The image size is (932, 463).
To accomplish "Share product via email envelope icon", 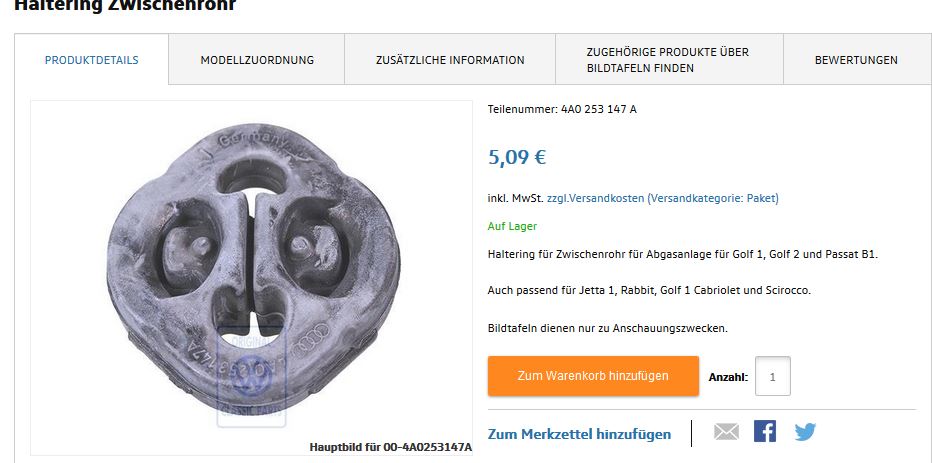I will pyautogui.click(x=726, y=431).
